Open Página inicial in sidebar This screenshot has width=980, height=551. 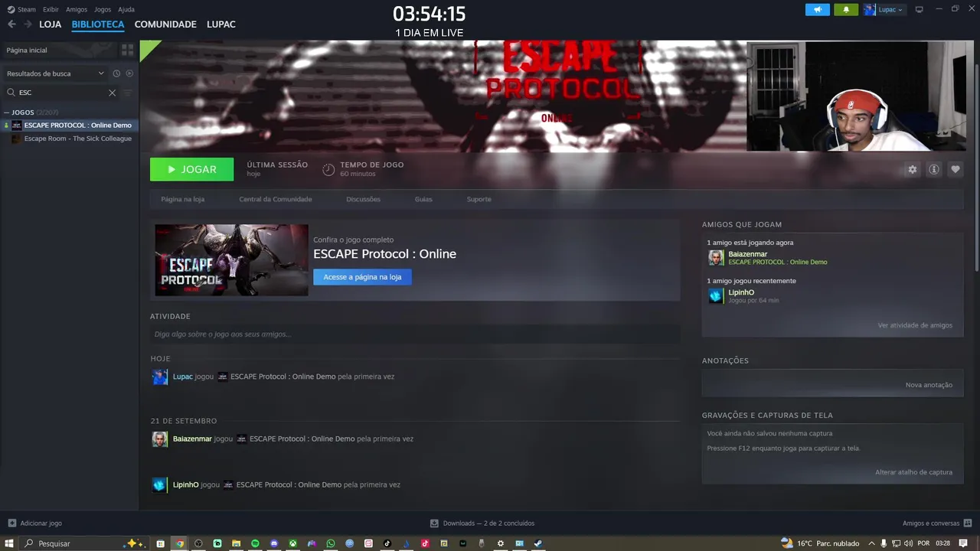point(60,50)
